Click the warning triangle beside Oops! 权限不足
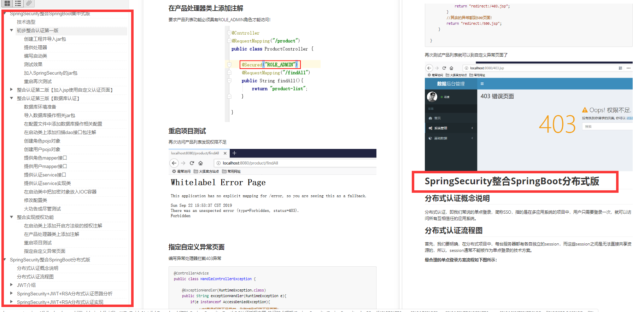644x312 pixels. coord(585,110)
